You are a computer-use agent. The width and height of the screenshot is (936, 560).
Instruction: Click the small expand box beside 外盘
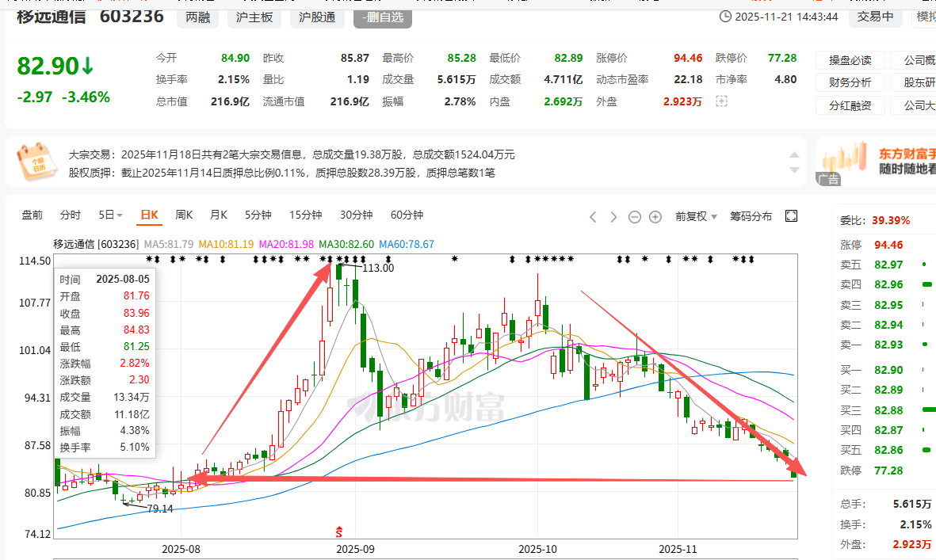(x=722, y=101)
